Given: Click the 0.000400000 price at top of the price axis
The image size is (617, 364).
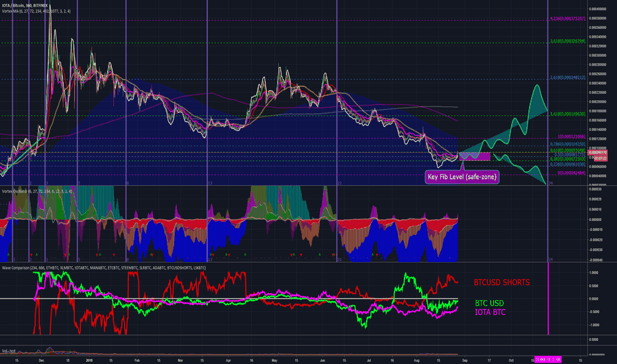Looking at the screenshot, I should point(597,9).
